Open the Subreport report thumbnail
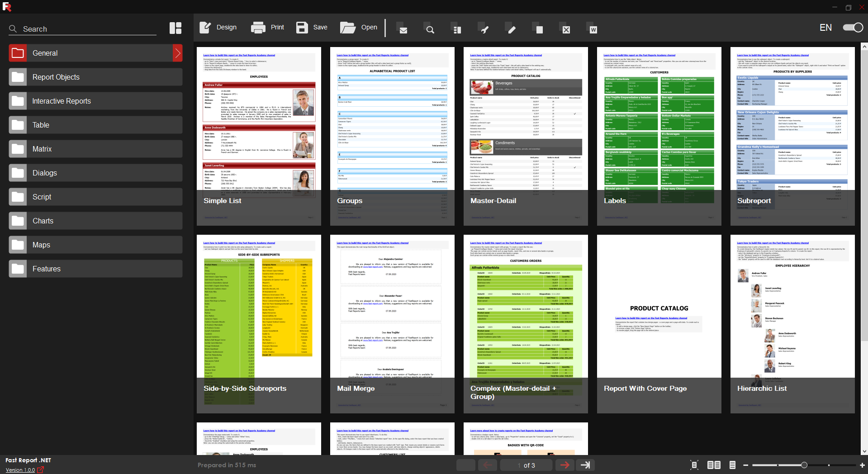This screenshot has width=868, height=474. [x=792, y=136]
